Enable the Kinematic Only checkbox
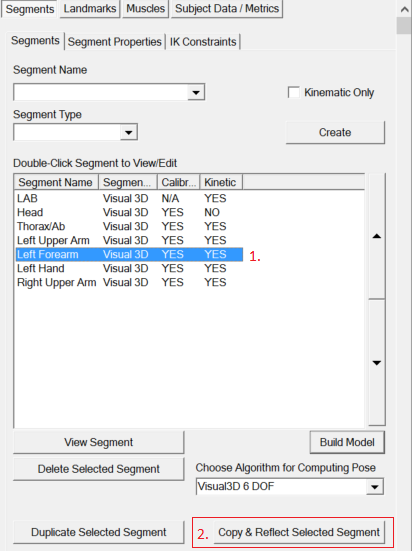The image size is (412, 551). (294, 92)
